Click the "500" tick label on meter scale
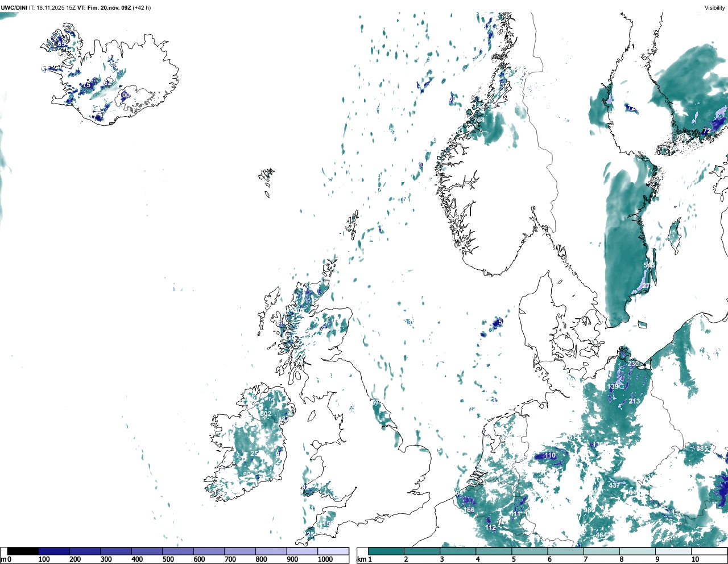Screen dimensions: 728x564 pos(168,559)
